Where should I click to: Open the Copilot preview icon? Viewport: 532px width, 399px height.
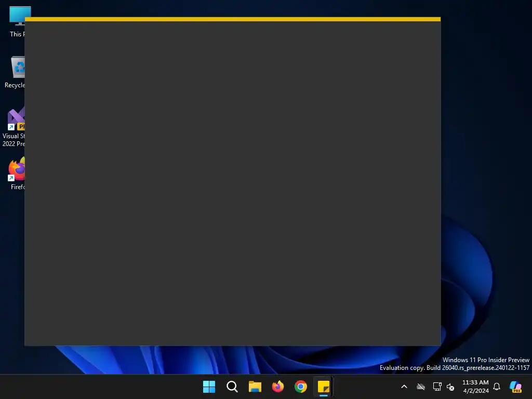(x=515, y=387)
